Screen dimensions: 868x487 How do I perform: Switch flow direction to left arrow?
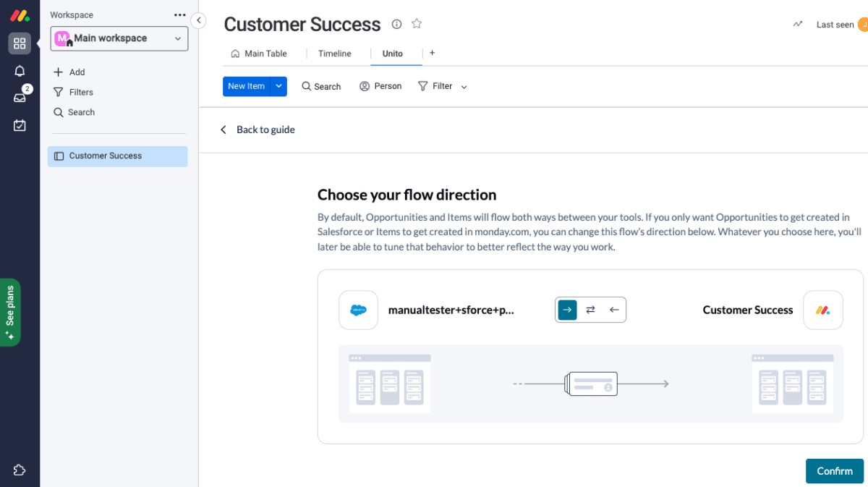click(x=613, y=309)
